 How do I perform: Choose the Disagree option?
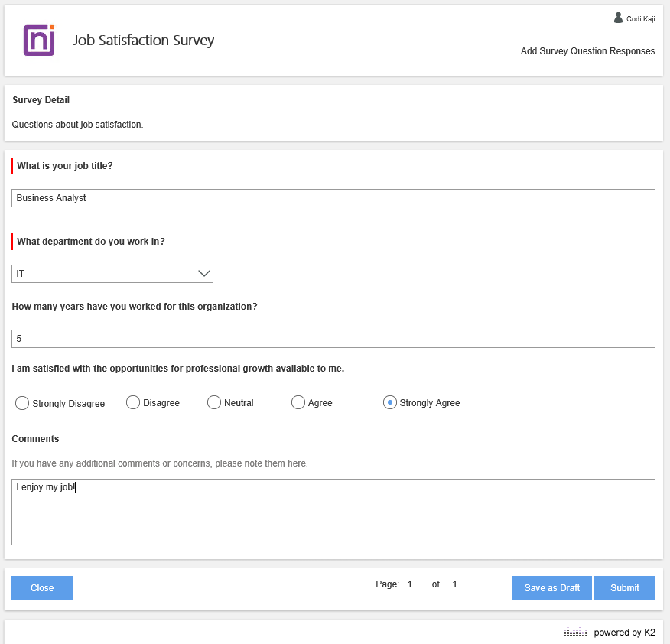132,402
